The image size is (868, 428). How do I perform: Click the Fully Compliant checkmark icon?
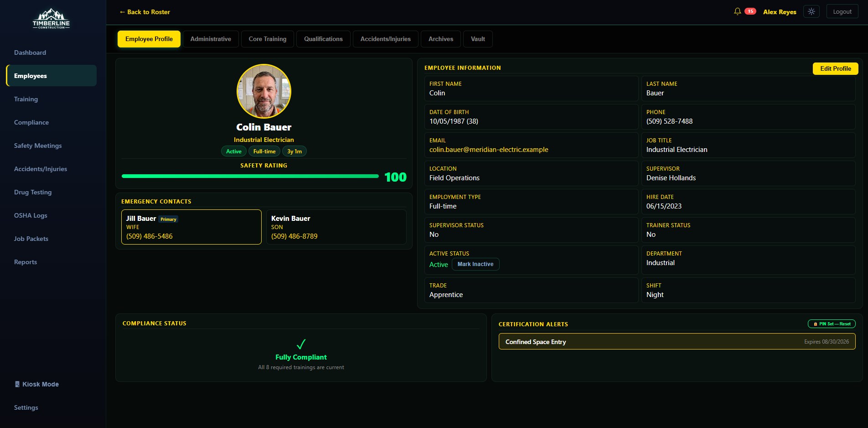301,344
